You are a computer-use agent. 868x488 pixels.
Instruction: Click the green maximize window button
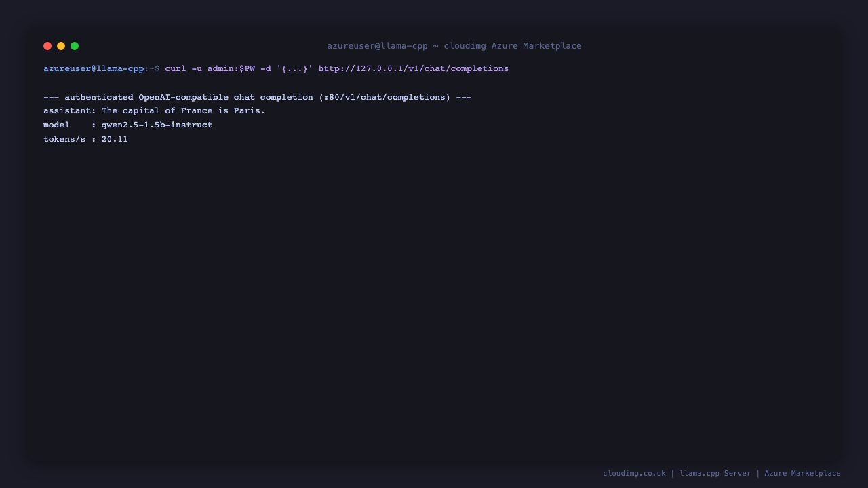click(x=75, y=46)
